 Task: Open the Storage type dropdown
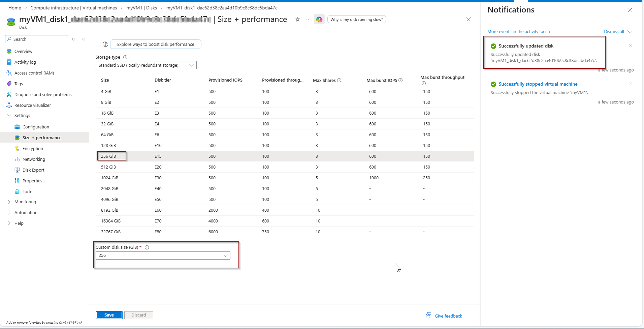click(146, 65)
